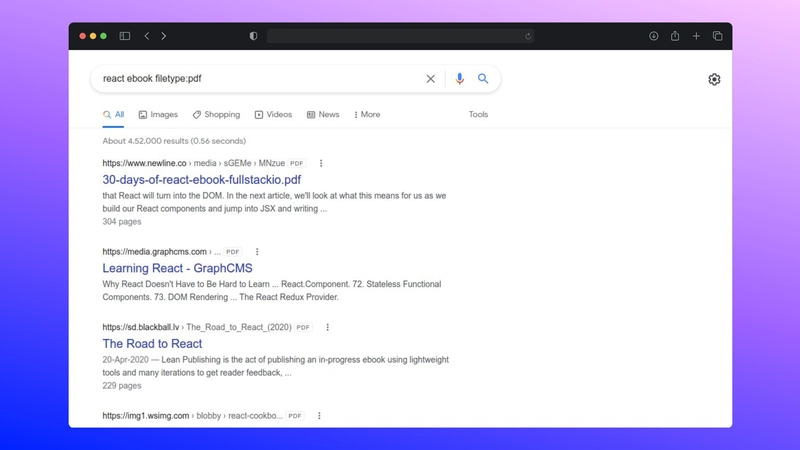Open 30-days-of-react-ebook-fullstackio.pdf result
Viewport: 800px width, 450px height.
click(202, 180)
